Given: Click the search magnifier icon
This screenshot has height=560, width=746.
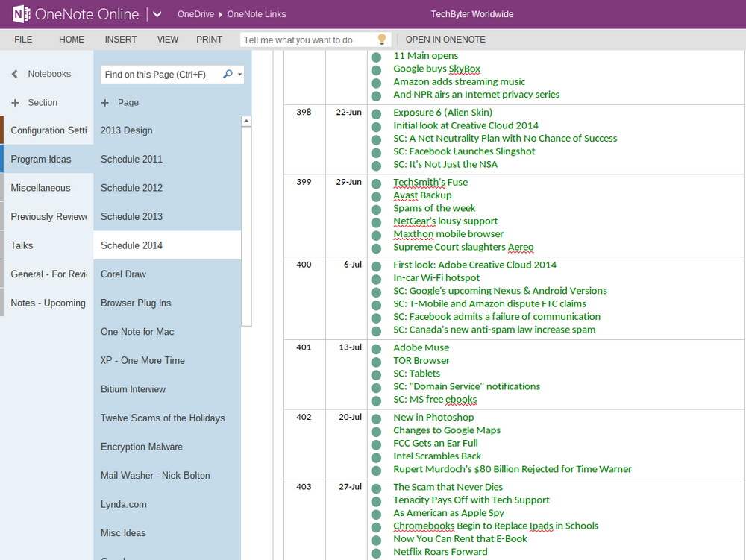Looking at the screenshot, I should (x=228, y=74).
